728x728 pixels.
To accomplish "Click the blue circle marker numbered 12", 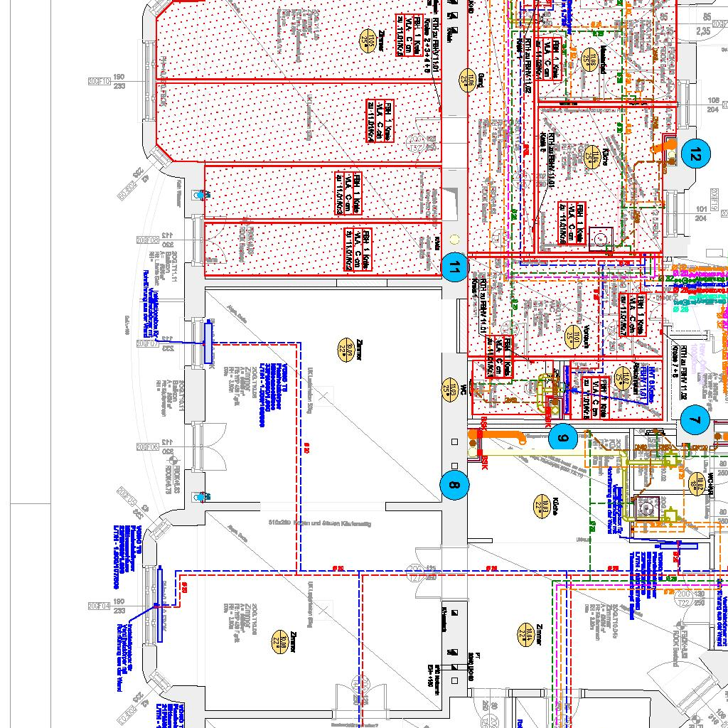I will 696,154.
